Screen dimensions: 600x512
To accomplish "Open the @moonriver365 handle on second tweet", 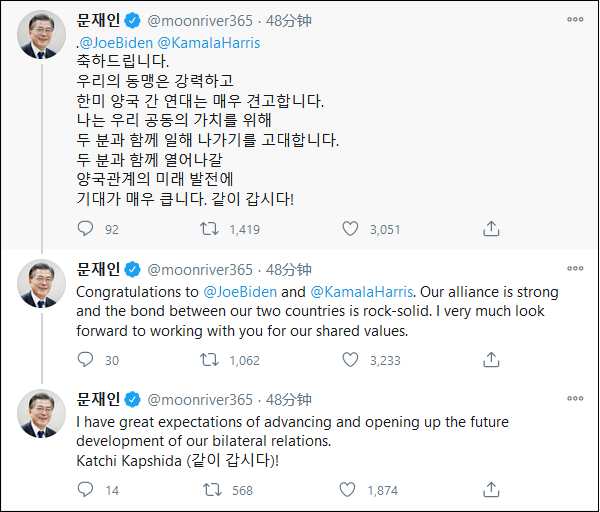I will click(200, 270).
